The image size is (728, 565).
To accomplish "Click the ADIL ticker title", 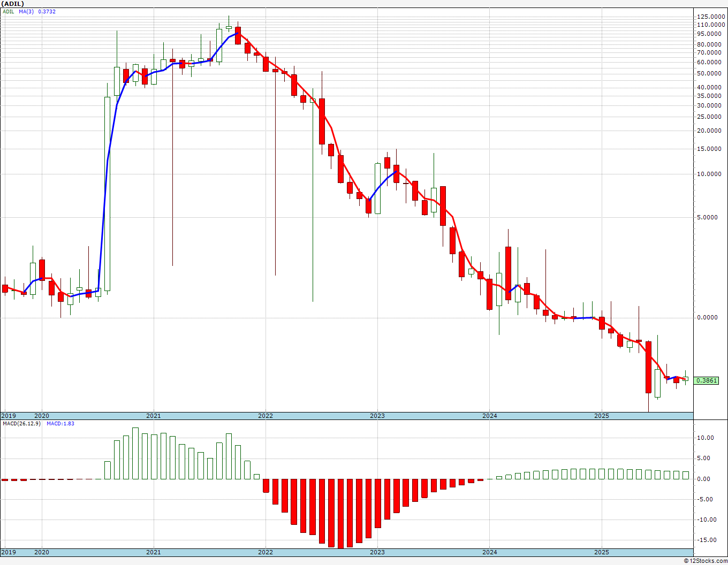I will (12, 4).
